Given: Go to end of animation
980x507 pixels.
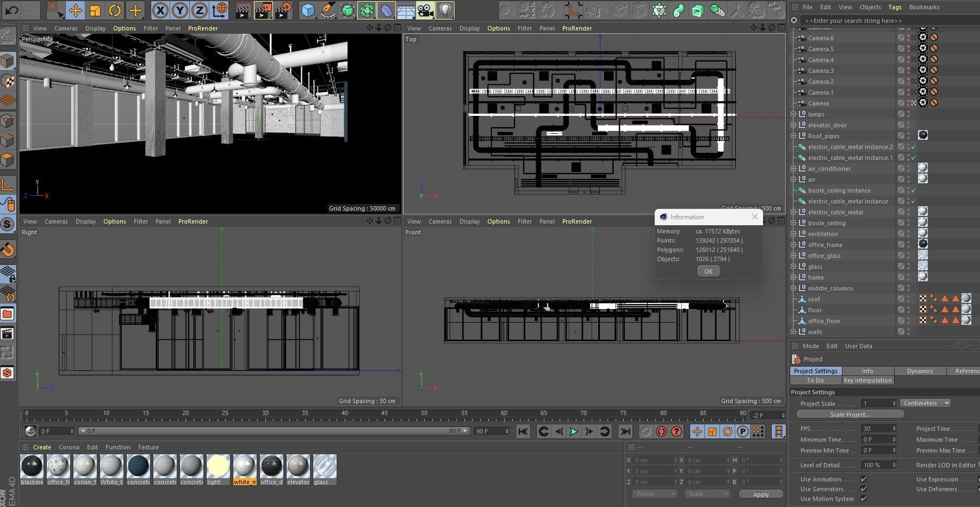Looking at the screenshot, I should 625,431.
